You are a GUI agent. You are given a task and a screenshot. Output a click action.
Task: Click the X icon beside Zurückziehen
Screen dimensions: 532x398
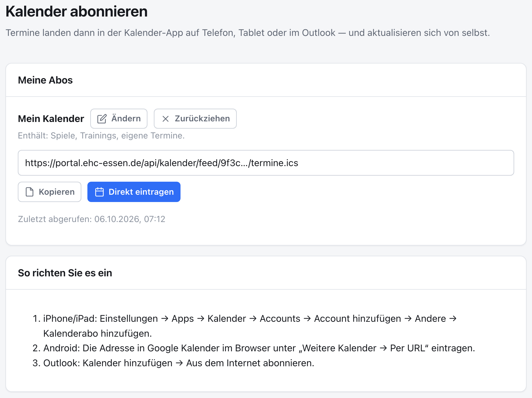click(165, 119)
